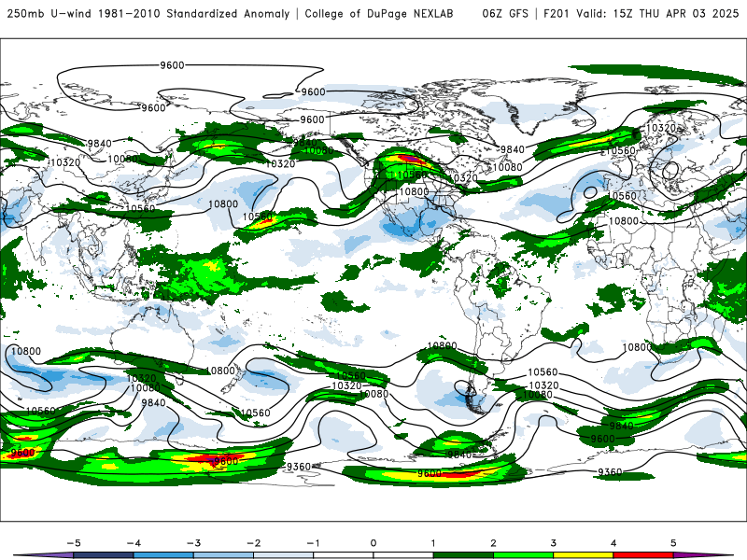Viewport: 747px width, 560px height.
Task: Click the '9840' contour label over Greenland's southern tip
Action: (512, 149)
